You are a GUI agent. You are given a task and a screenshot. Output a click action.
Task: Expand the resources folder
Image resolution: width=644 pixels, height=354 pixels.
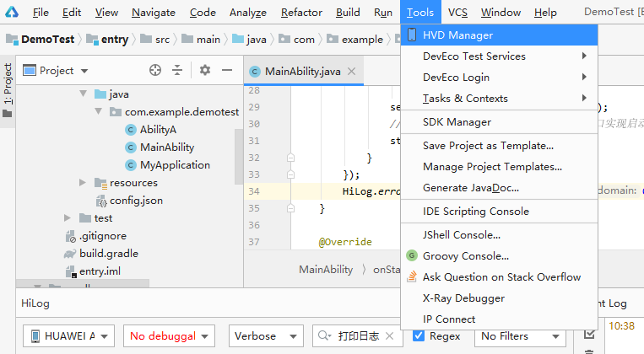(x=83, y=183)
